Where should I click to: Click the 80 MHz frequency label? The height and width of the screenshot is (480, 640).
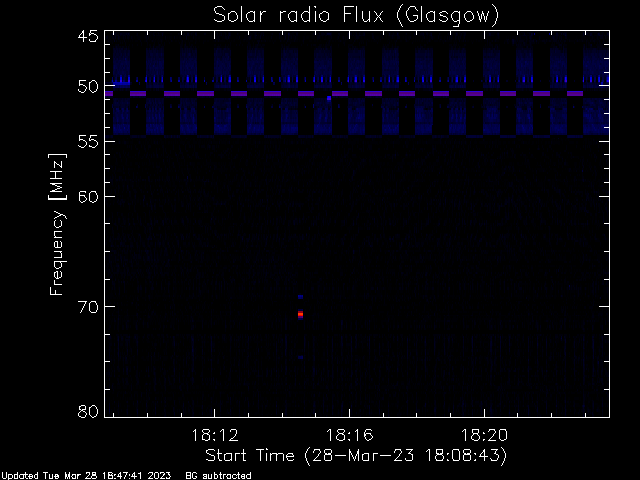point(88,411)
